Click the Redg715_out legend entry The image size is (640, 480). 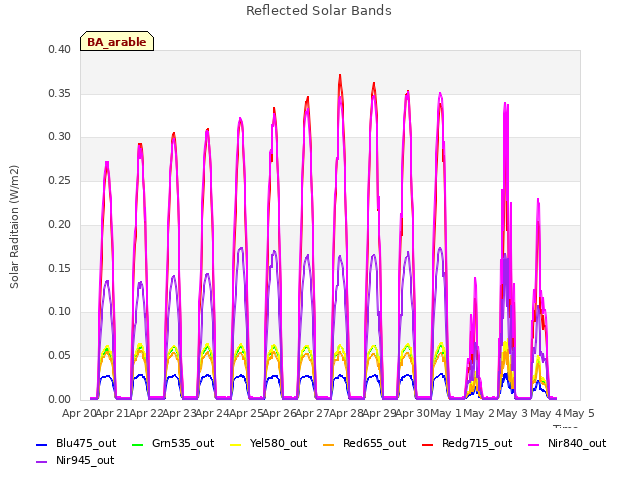click(467, 444)
